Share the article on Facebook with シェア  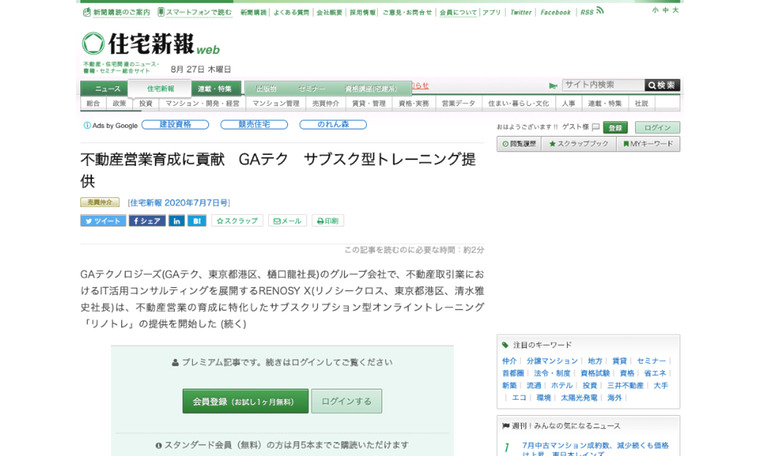tap(146, 221)
